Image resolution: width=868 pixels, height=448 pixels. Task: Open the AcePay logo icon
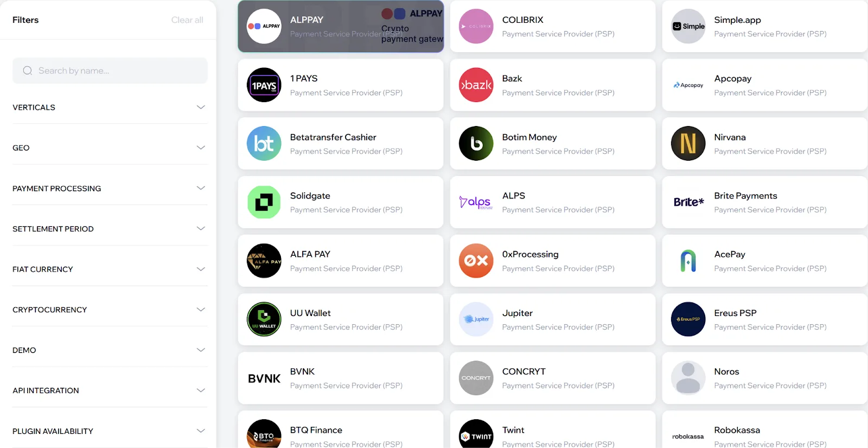688,261
